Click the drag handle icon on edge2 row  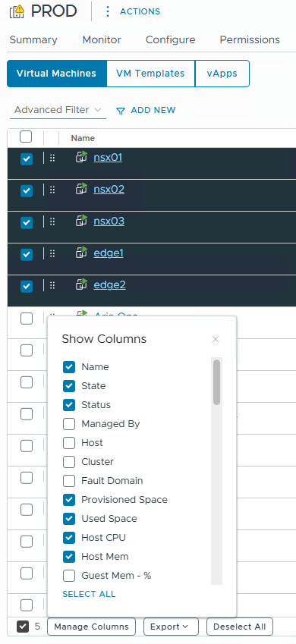click(x=52, y=285)
